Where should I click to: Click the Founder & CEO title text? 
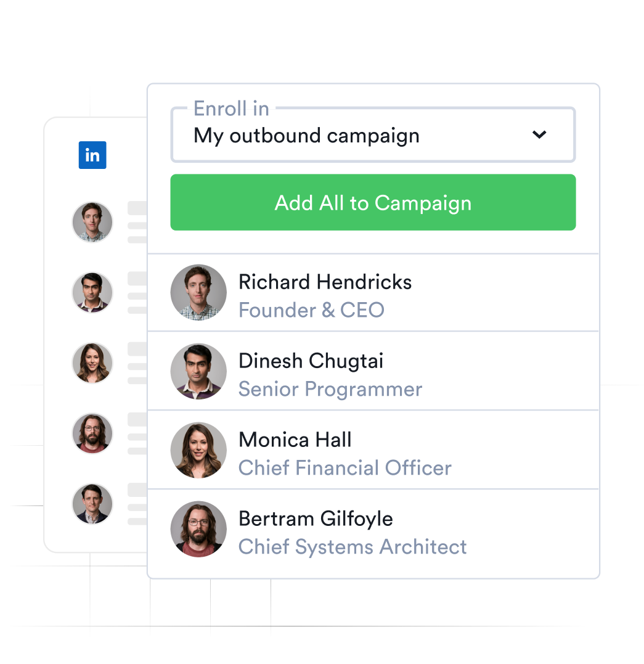coord(311,310)
